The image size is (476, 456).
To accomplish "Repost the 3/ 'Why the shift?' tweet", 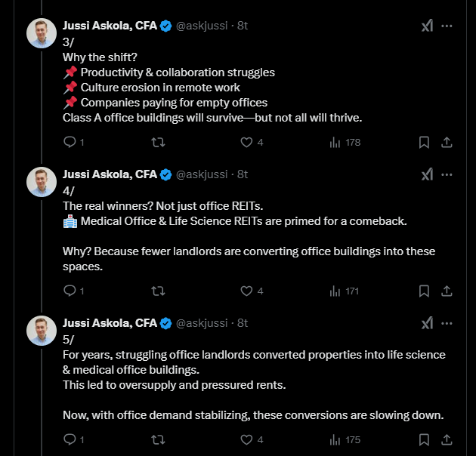I will 158,142.
